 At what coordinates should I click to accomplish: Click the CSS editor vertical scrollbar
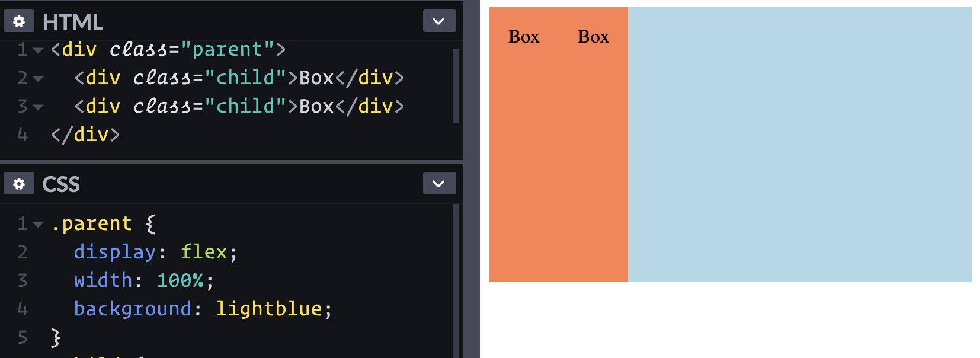coord(456,282)
